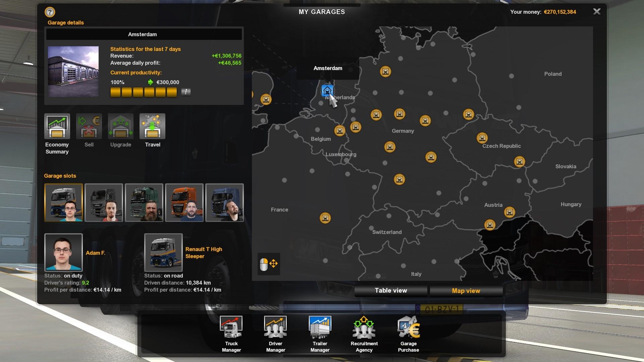
Task: Switch to Map view
Action: [466, 290]
